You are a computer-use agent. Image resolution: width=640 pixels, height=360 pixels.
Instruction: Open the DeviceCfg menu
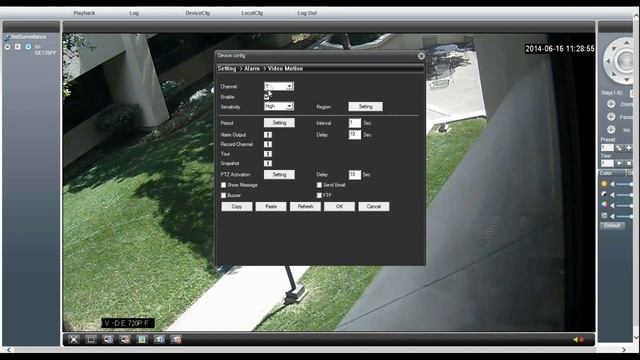click(x=198, y=13)
